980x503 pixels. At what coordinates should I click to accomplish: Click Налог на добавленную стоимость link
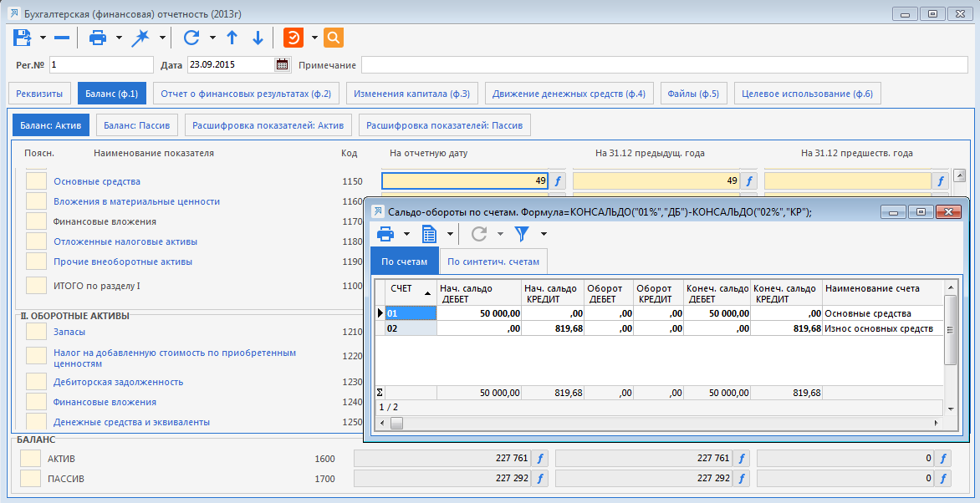175,358
